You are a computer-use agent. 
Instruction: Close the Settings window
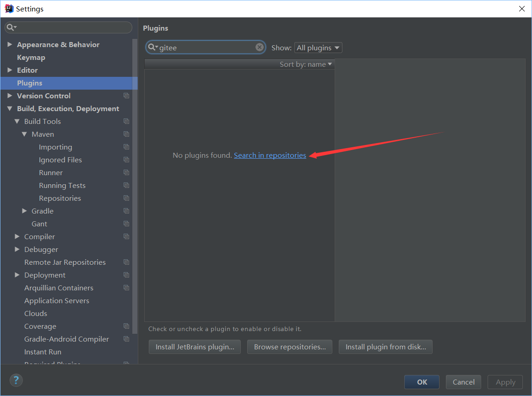tap(522, 9)
